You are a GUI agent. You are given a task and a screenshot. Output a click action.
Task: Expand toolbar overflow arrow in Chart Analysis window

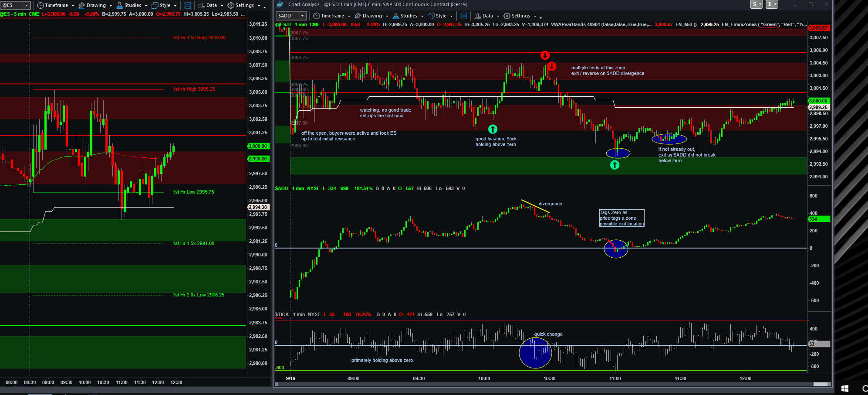pos(540,17)
